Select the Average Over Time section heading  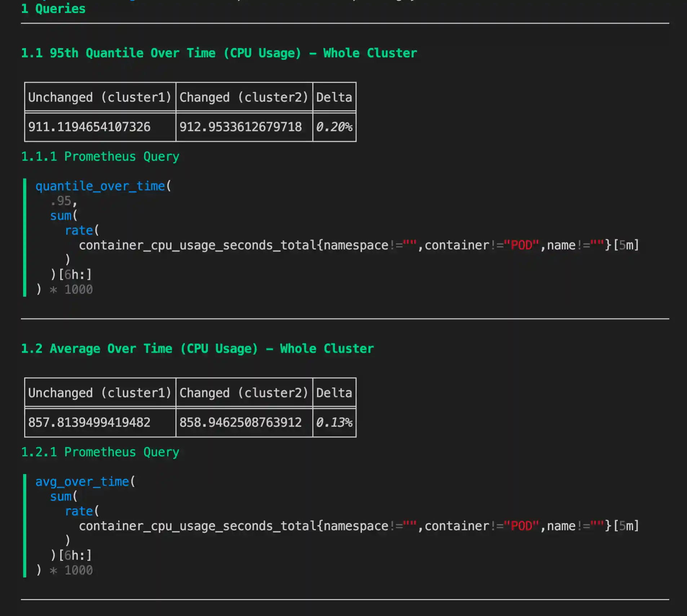[x=197, y=349]
